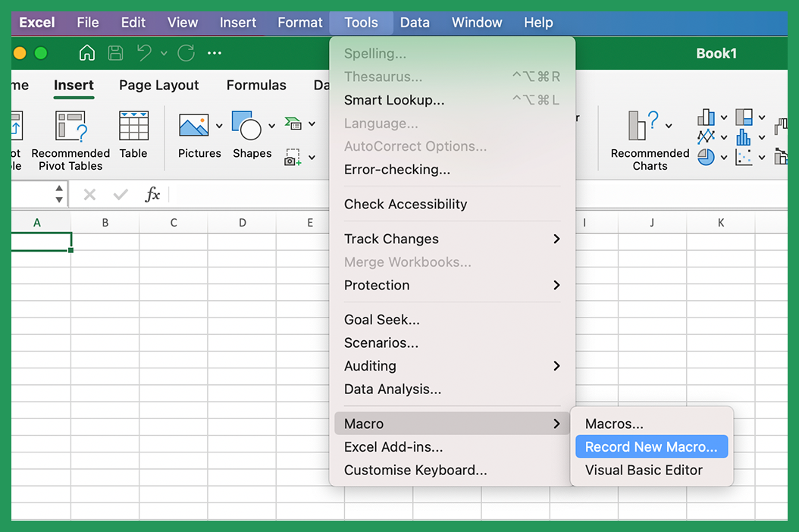Insert a clustered column chart
The width and height of the screenshot is (799, 532).
(x=705, y=117)
